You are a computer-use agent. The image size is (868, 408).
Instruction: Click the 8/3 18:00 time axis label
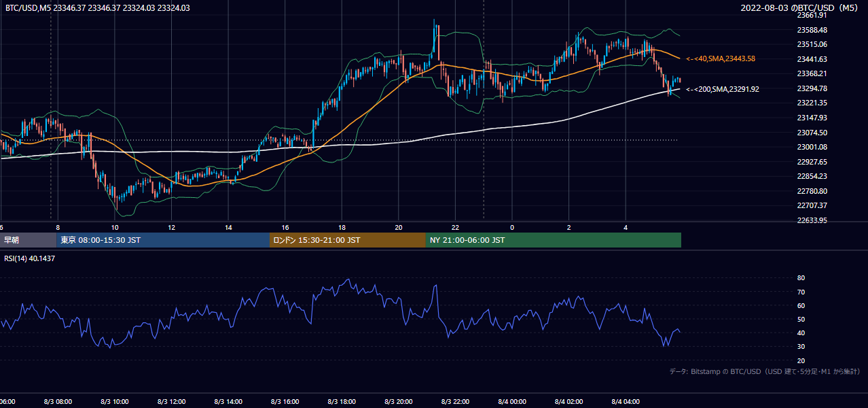(342, 402)
